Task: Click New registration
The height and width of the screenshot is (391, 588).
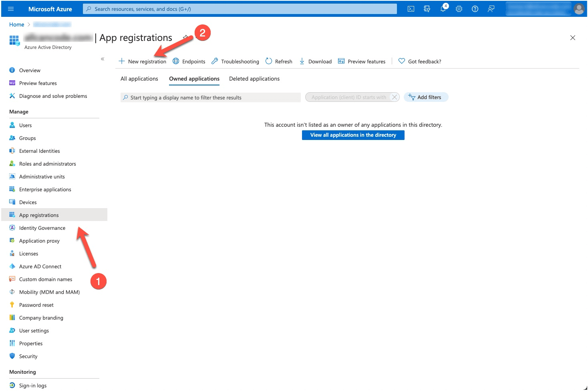Action: coord(143,61)
